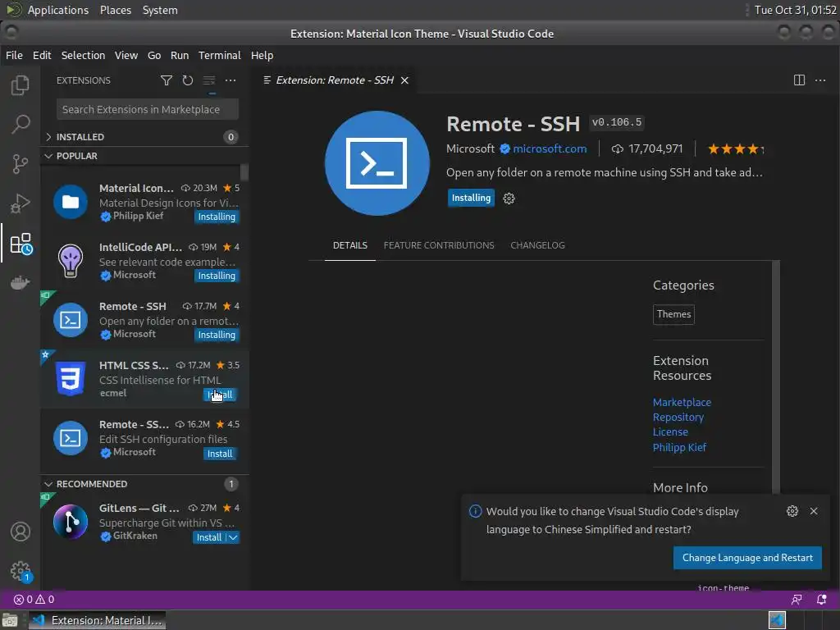
Task: Open the Philipp Kief link
Action: pyautogui.click(x=679, y=447)
